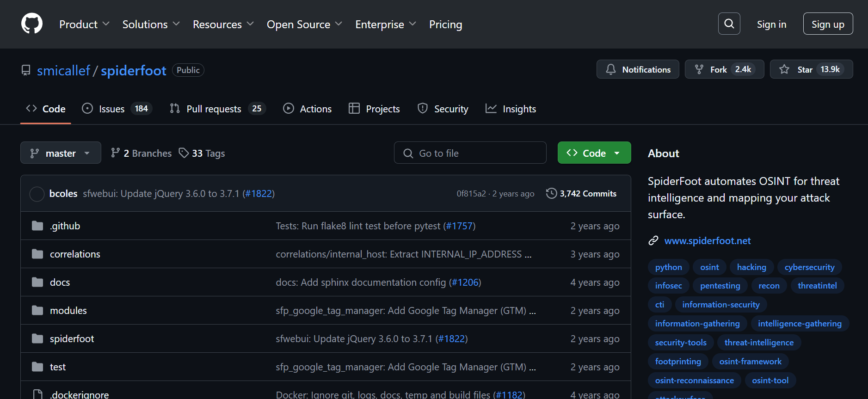Click the branch icon beside 2 Branches
The image size is (868, 399).
point(115,153)
